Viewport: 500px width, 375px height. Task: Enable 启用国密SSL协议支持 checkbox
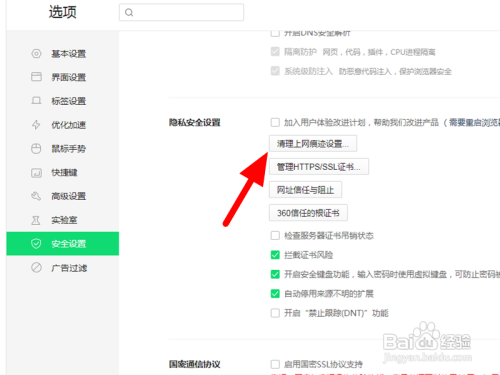point(275,364)
